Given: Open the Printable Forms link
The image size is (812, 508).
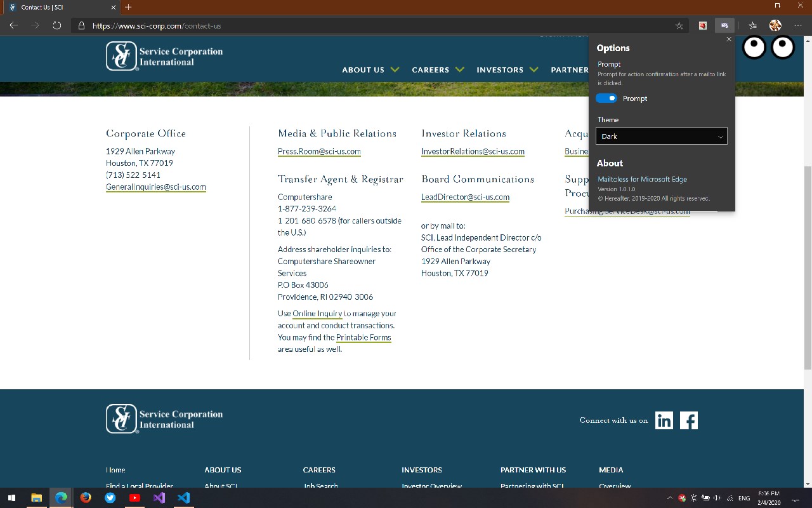Looking at the screenshot, I should (x=363, y=337).
